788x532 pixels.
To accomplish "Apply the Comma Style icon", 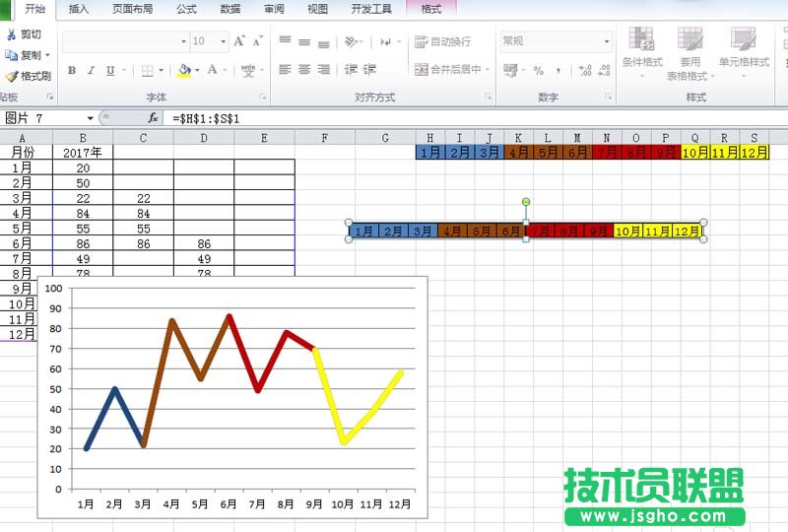I will pos(558,70).
